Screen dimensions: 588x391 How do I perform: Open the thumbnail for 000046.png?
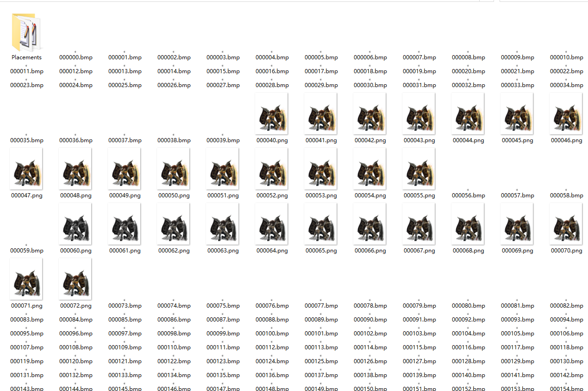coord(566,114)
